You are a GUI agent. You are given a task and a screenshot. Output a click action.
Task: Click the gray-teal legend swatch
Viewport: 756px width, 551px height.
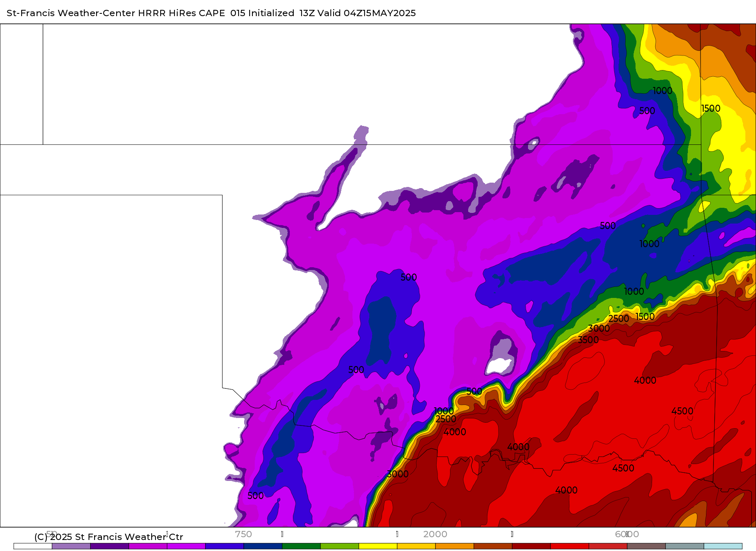pos(685,546)
